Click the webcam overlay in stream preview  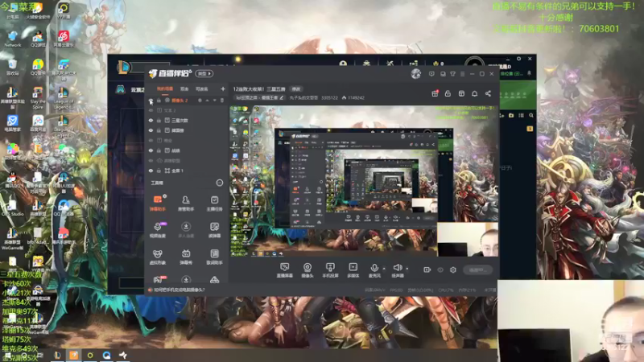tap(468, 240)
